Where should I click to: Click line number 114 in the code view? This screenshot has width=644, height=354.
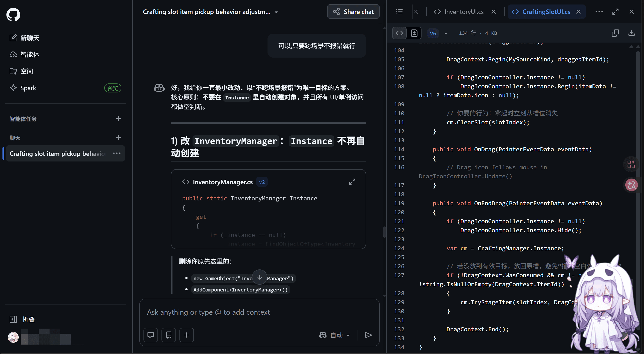pyautogui.click(x=399, y=149)
